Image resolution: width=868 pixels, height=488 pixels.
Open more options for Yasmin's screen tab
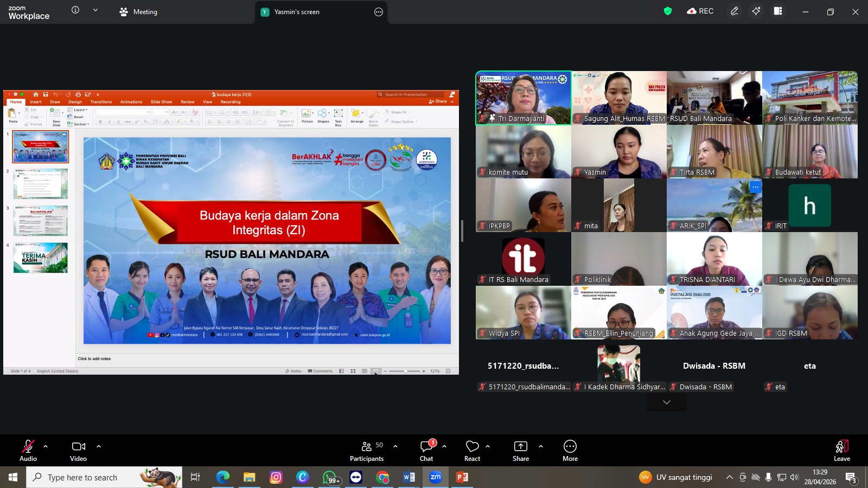[379, 12]
